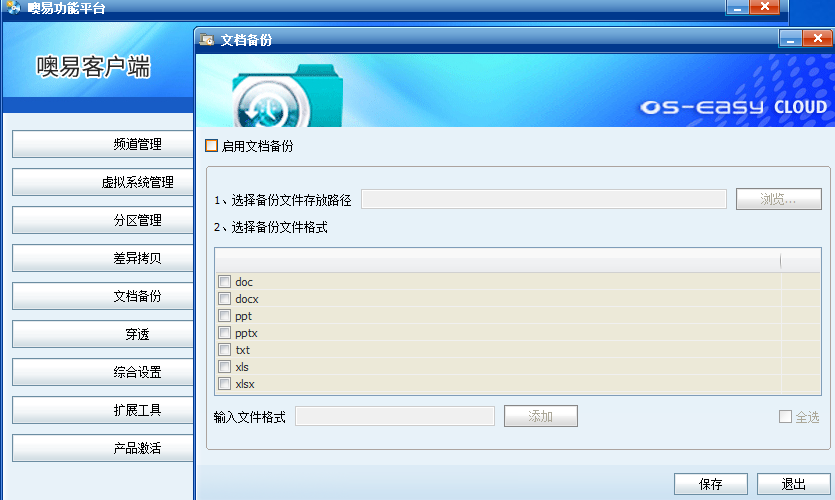Check the xls file format

[x=225, y=367]
